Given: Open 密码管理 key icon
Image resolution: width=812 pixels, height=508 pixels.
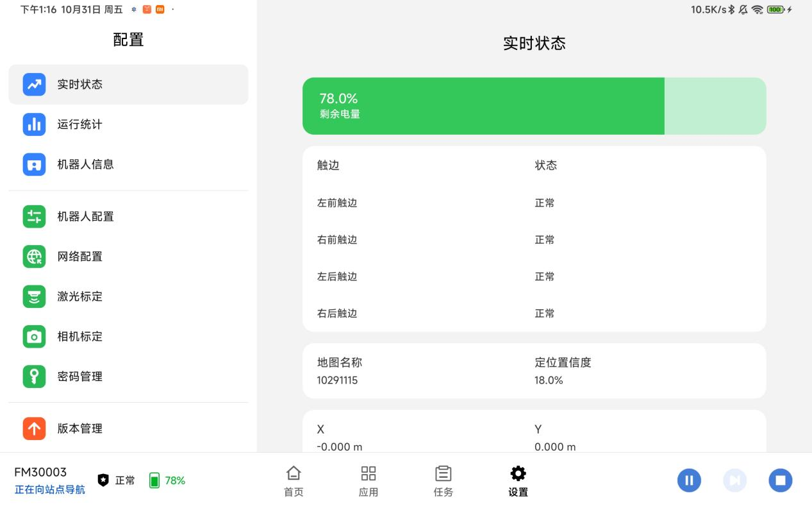Looking at the screenshot, I should (x=34, y=377).
